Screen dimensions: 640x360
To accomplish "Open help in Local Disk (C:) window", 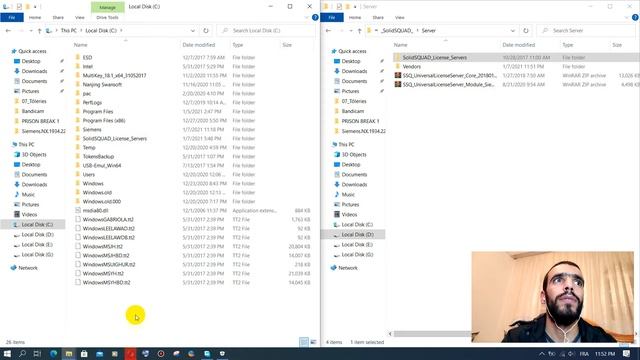I will (315, 18).
